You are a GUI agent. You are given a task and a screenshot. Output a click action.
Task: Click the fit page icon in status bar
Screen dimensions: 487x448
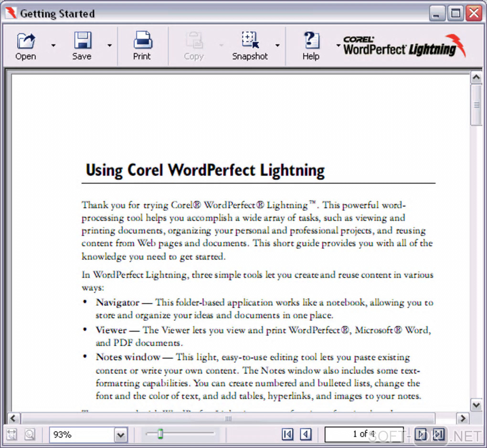point(12,434)
